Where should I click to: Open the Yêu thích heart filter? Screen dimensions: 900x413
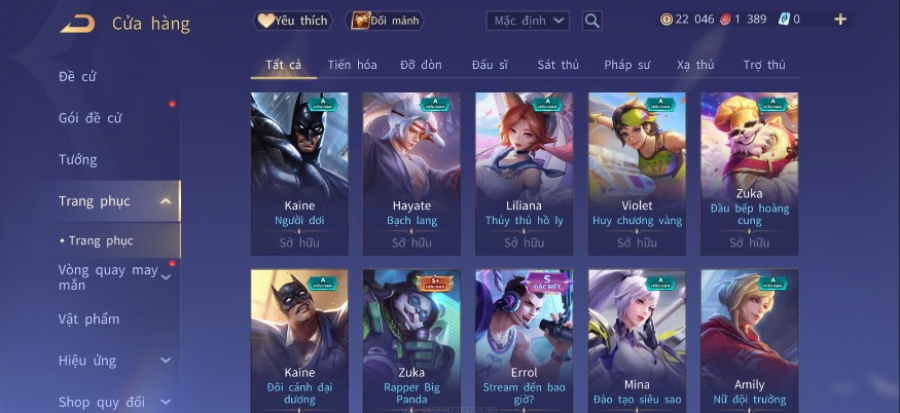(293, 21)
